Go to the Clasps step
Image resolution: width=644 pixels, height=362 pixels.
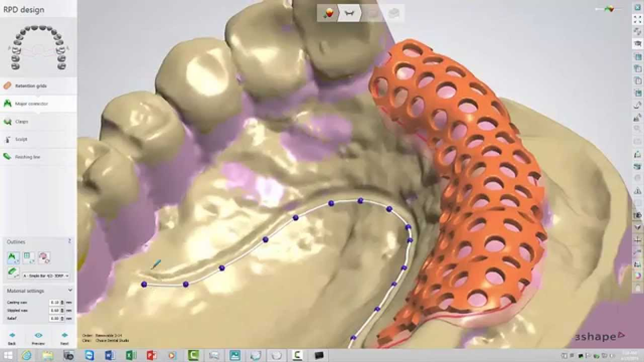[22, 122]
